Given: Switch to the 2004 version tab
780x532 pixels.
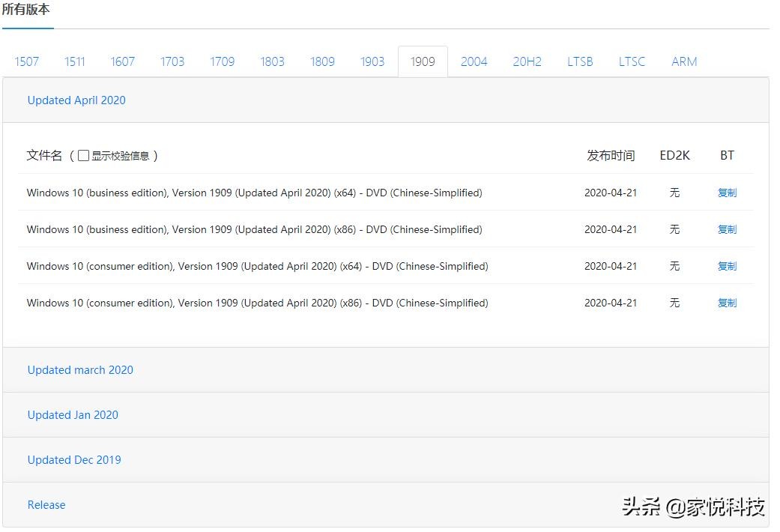Looking at the screenshot, I should 474,61.
